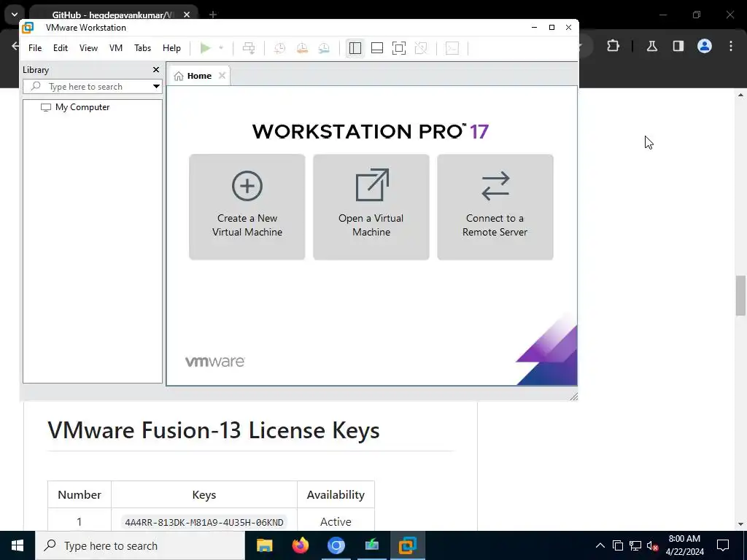Open Chrome from taskbar
The width and height of the screenshot is (747, 560).
point(336,545)
